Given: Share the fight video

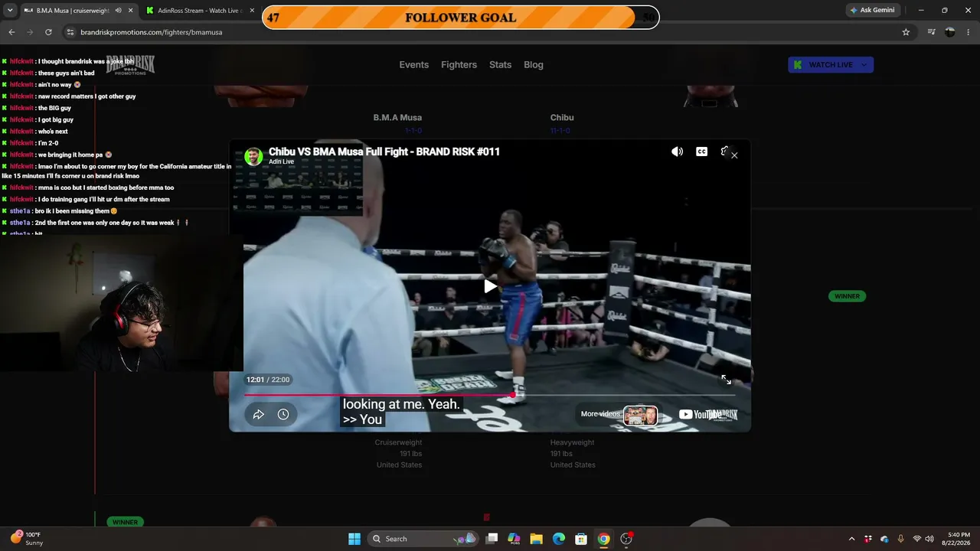Looking at the screenshot, I should [x=259, y=414].
